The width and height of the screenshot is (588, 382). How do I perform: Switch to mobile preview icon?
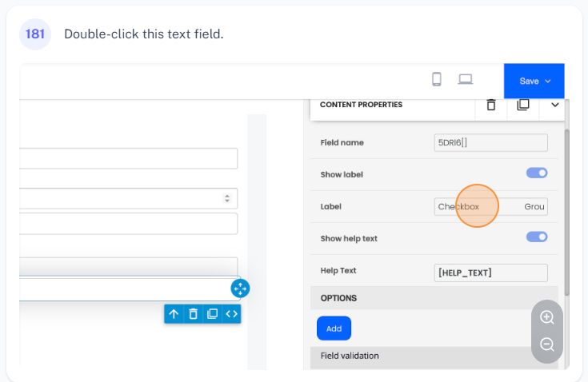click(x=437, y=79)
